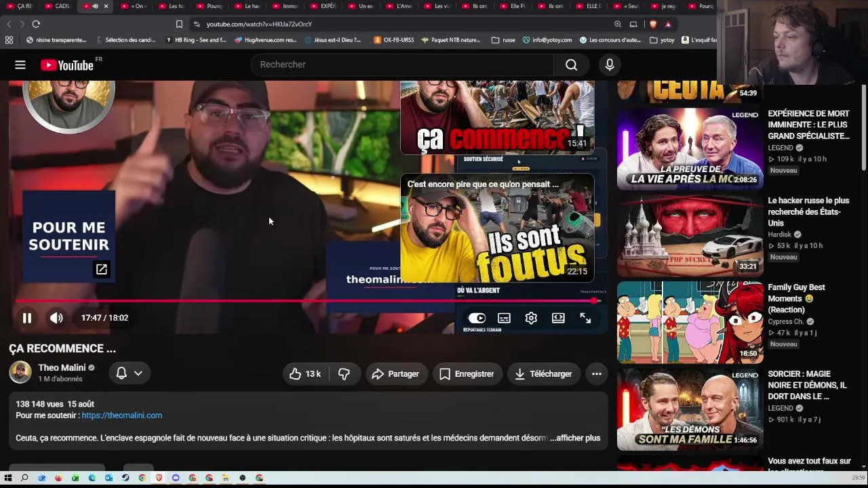Enter fullscreen video mode

pyautogui.click(x=585, y=318)
